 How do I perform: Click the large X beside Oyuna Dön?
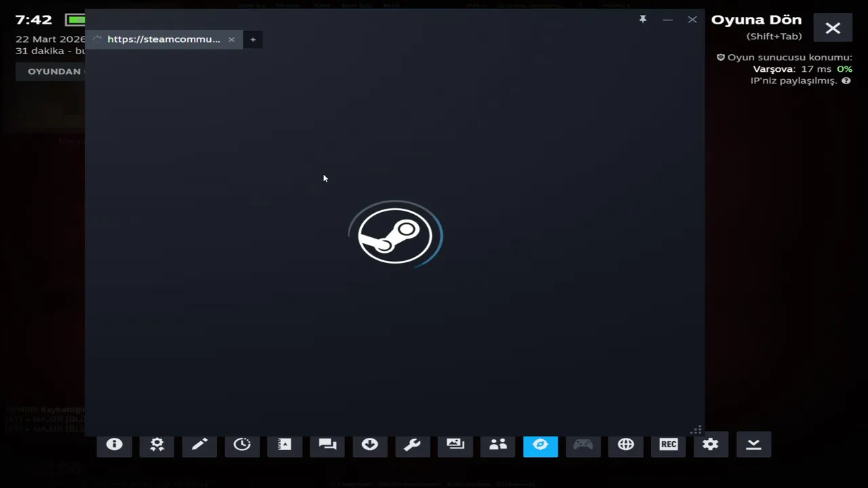click(x=833, y=28)
